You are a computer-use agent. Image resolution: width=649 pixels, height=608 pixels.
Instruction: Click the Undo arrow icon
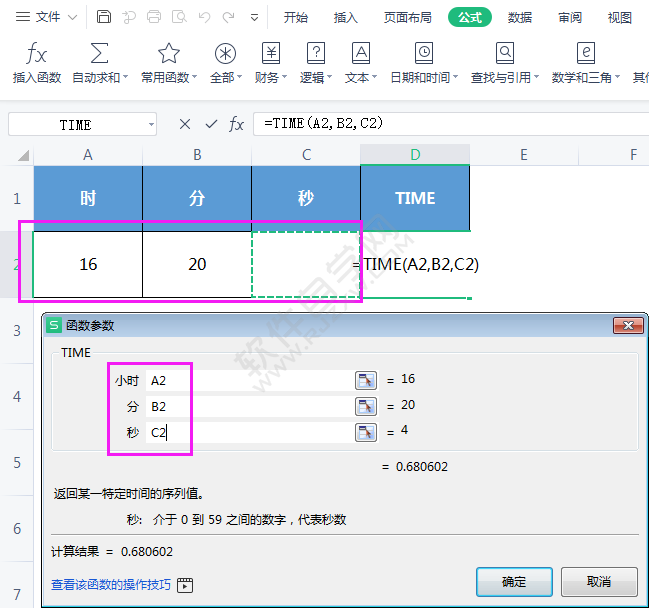(204, 17)
